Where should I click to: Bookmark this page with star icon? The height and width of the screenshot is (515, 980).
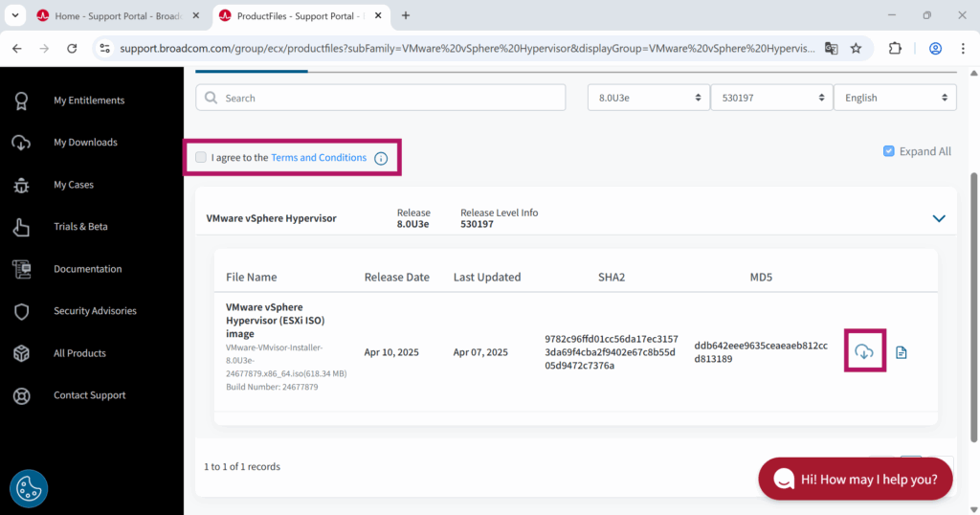point(856,48)
